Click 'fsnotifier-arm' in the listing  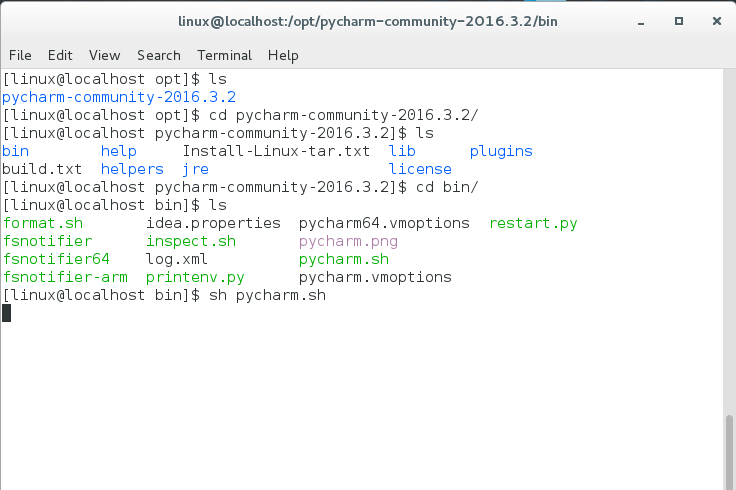(65, 277)
